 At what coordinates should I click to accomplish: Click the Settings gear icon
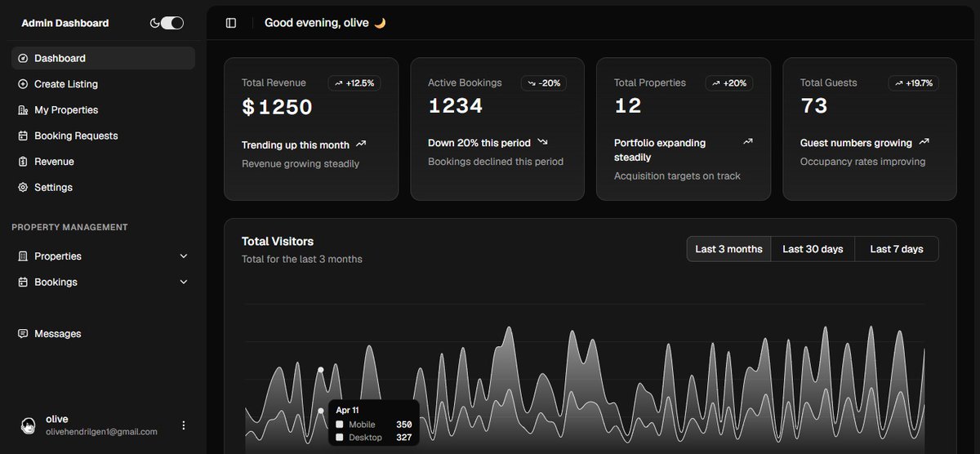[x=23, y=188]
